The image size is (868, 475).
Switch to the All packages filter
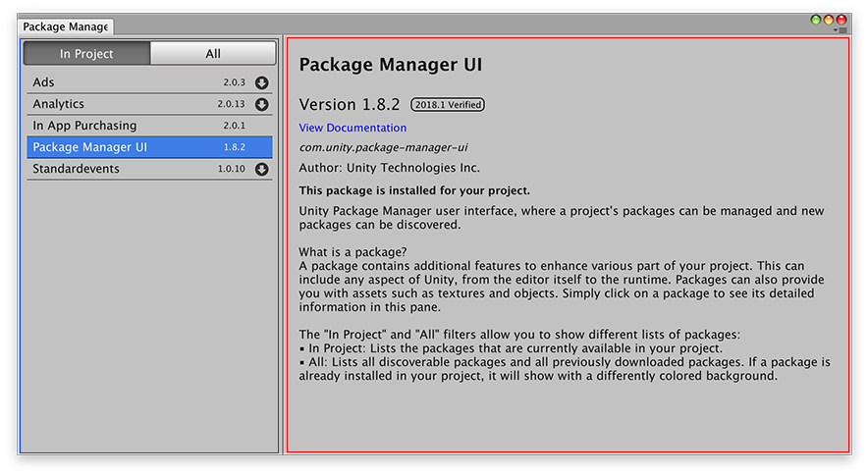pos(213,54)
